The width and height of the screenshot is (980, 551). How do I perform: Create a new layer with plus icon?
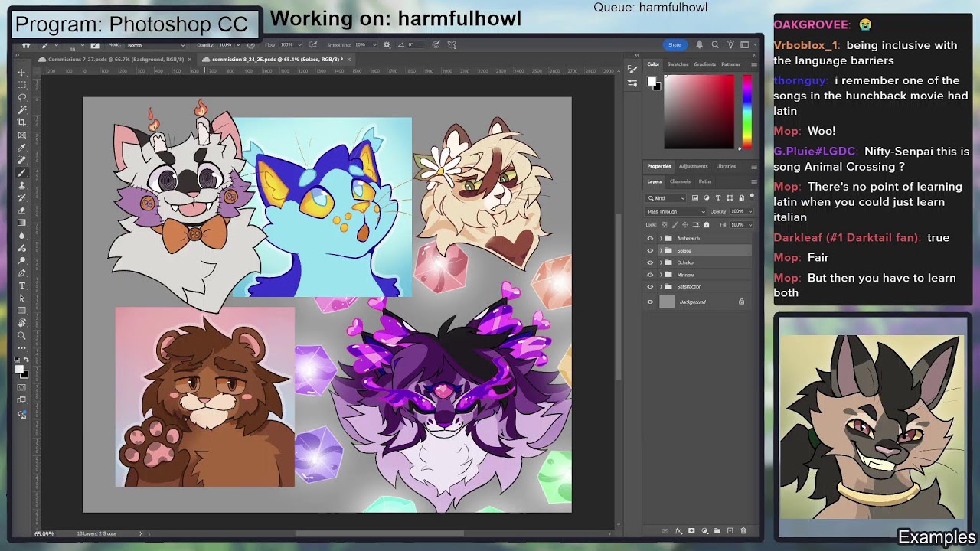730,530
